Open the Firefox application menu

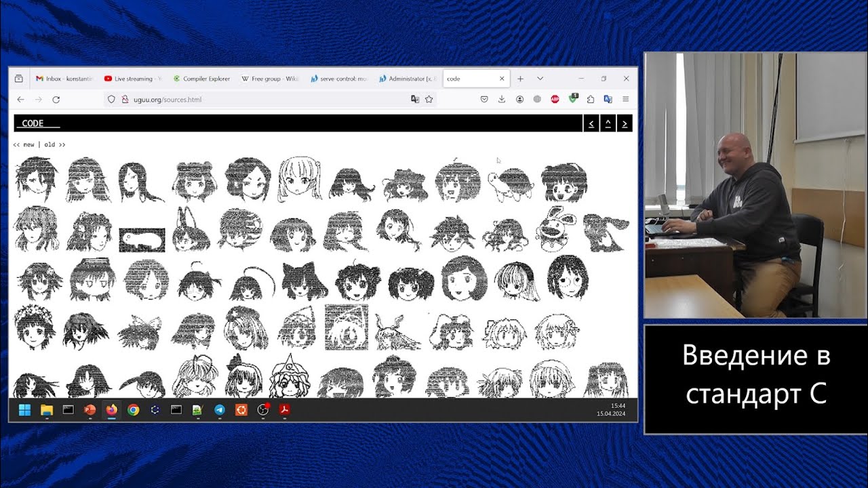click(x=625, y=99)
